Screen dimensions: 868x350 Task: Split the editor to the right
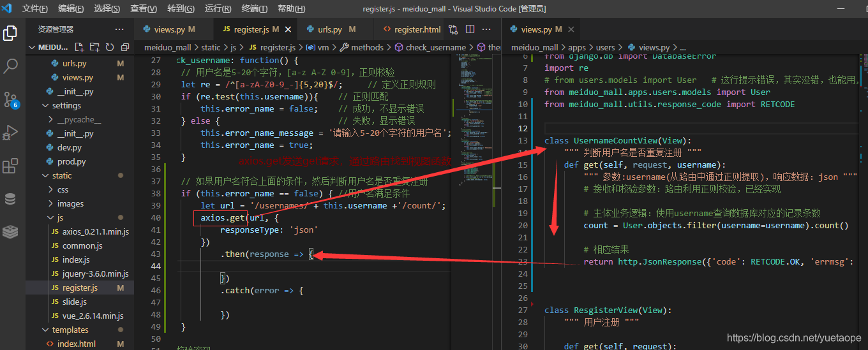pos(470,29)
